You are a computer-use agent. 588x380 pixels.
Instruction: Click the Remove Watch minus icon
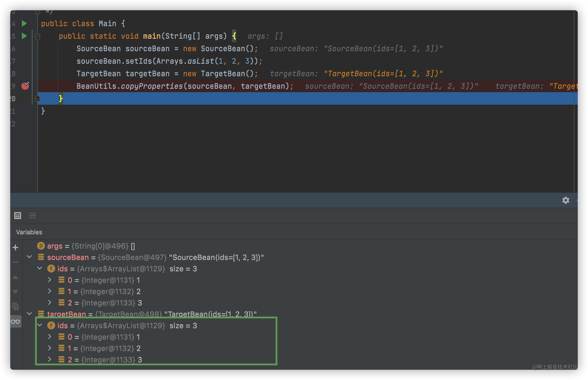point(16,262)
